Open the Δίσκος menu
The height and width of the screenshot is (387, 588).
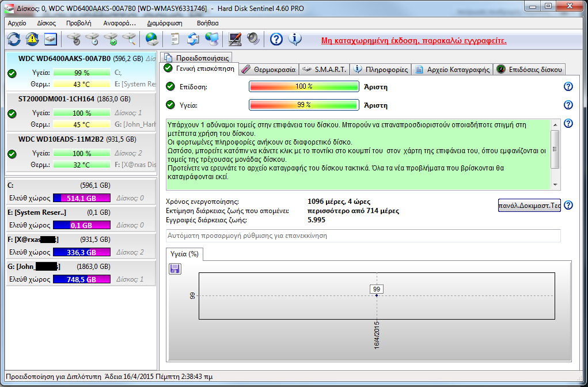[46, 23]
